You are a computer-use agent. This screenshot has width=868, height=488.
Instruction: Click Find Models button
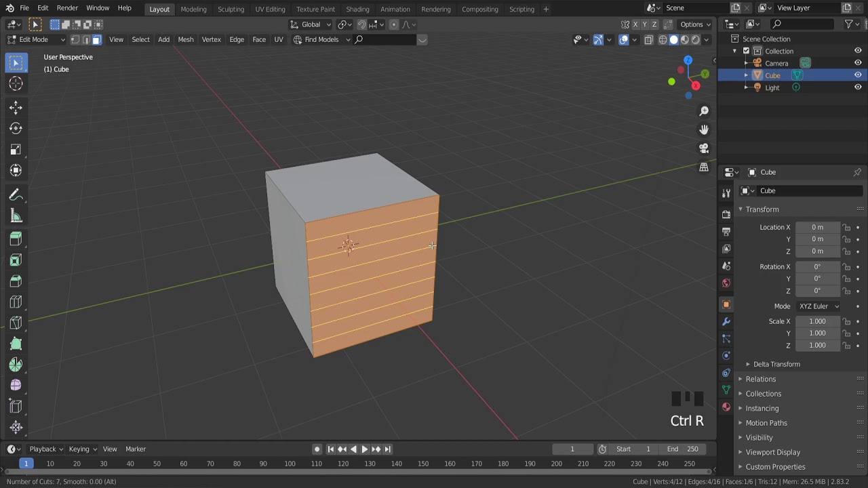(x=321, y=39)
